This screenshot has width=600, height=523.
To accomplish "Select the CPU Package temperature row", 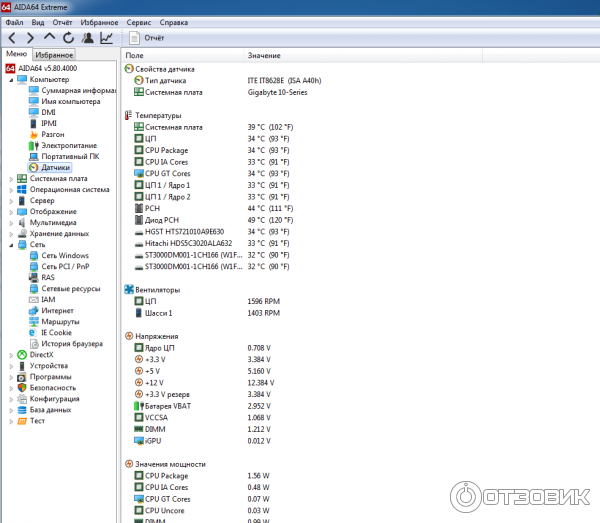I will (212, 150).
